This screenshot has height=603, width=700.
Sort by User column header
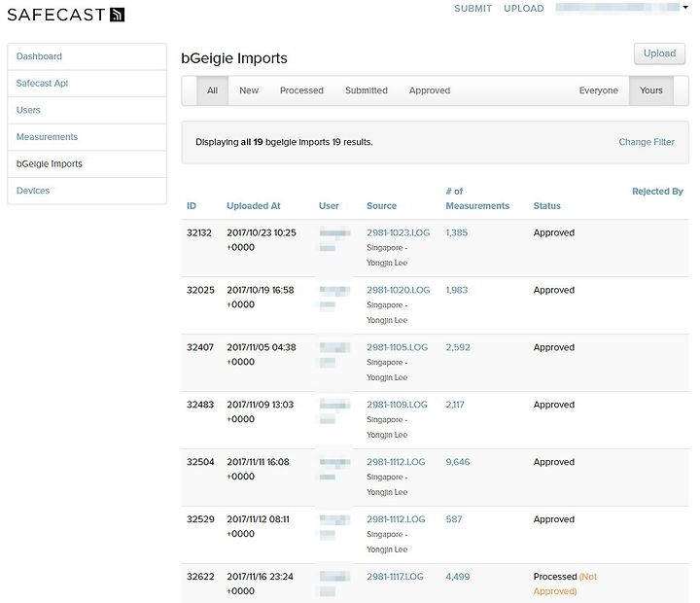click(329, 206)
